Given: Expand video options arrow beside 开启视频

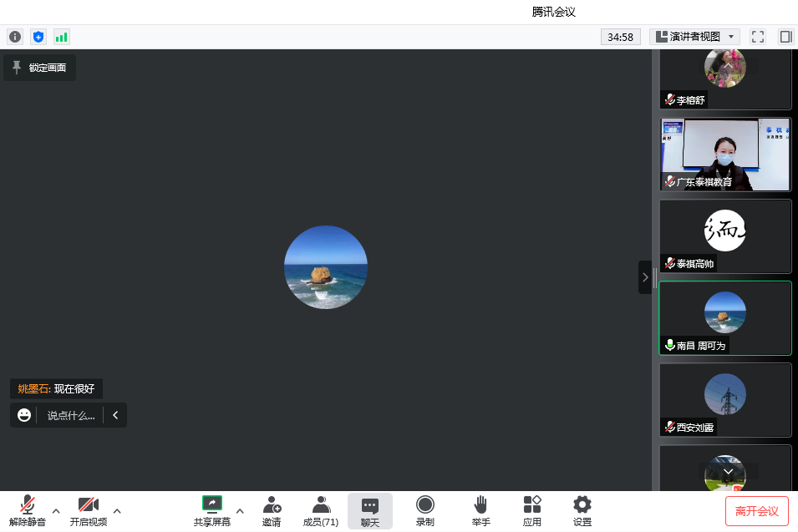Looking at the screenshot, I should pos(117,510).
